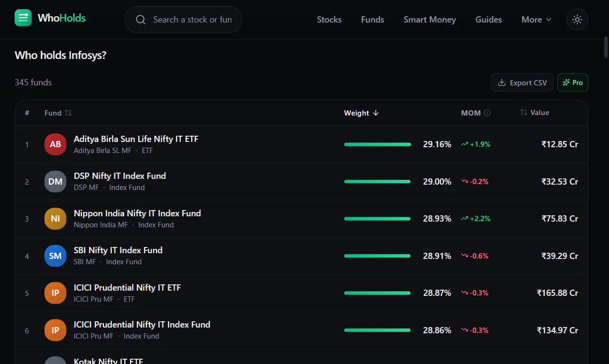Viewport: 609px width, 364px height.
Task: Click the ₹134.97 Cr value
Action: pyautogui.click(x=557, y=330)
